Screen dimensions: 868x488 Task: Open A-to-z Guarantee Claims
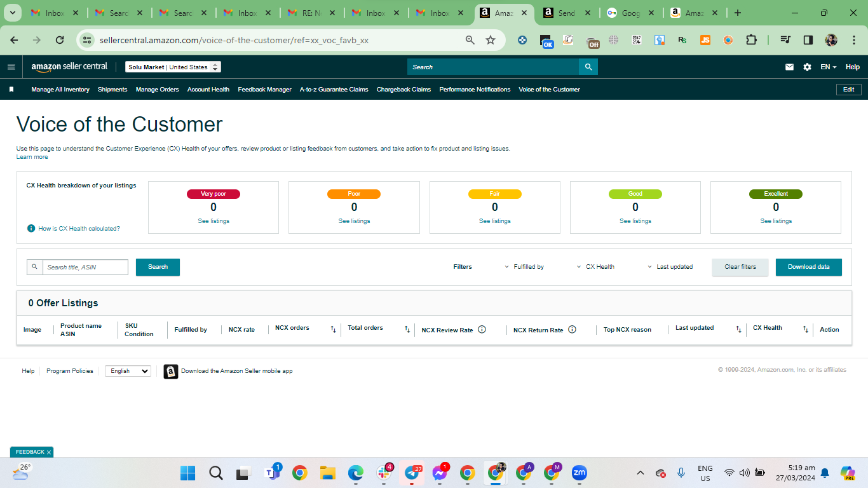334,90
